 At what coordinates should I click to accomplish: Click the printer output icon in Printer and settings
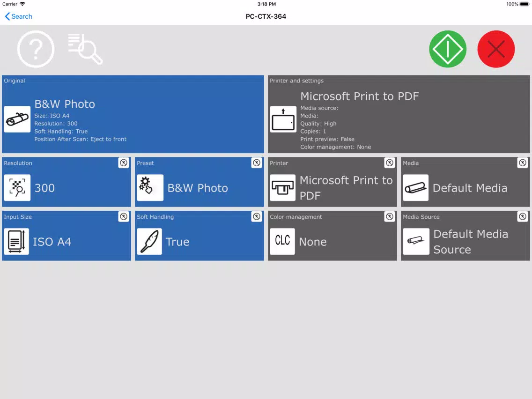tap(283, 119)
